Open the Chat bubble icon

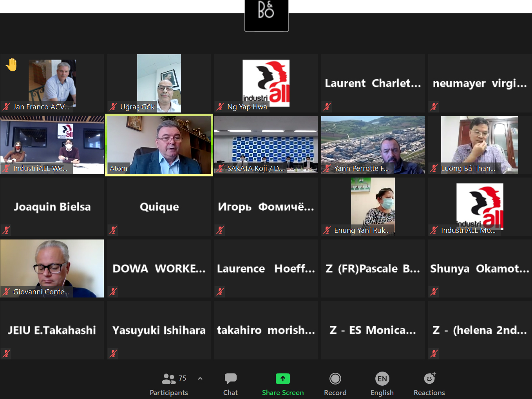coord(230,379)
